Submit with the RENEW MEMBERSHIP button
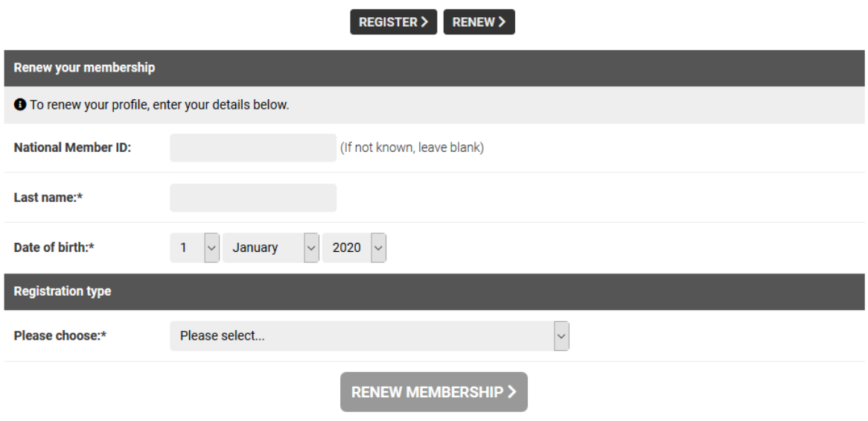Screen dimensions: 868x421 (434, 392)
